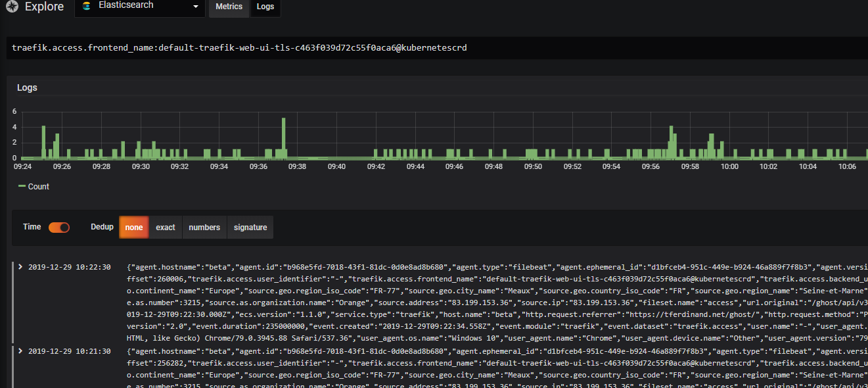Click the Elasticsearch datasource logo icon
The image size is (868, 388).
tap(86, 6)
